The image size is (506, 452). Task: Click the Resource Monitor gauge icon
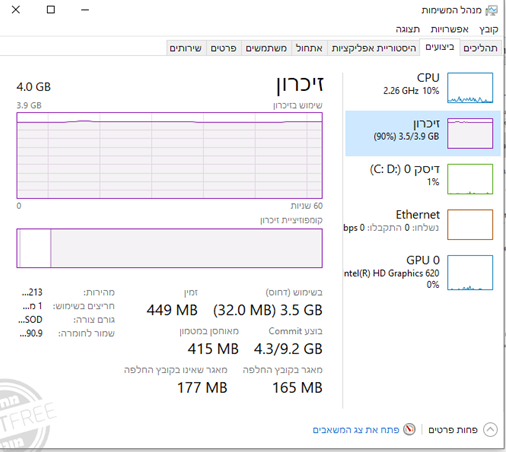click(409, 429)
